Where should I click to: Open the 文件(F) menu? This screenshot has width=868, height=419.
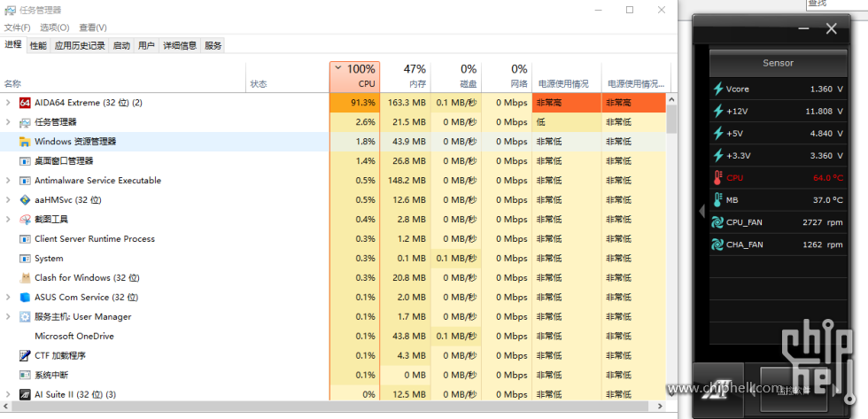(x=17, y=27)
